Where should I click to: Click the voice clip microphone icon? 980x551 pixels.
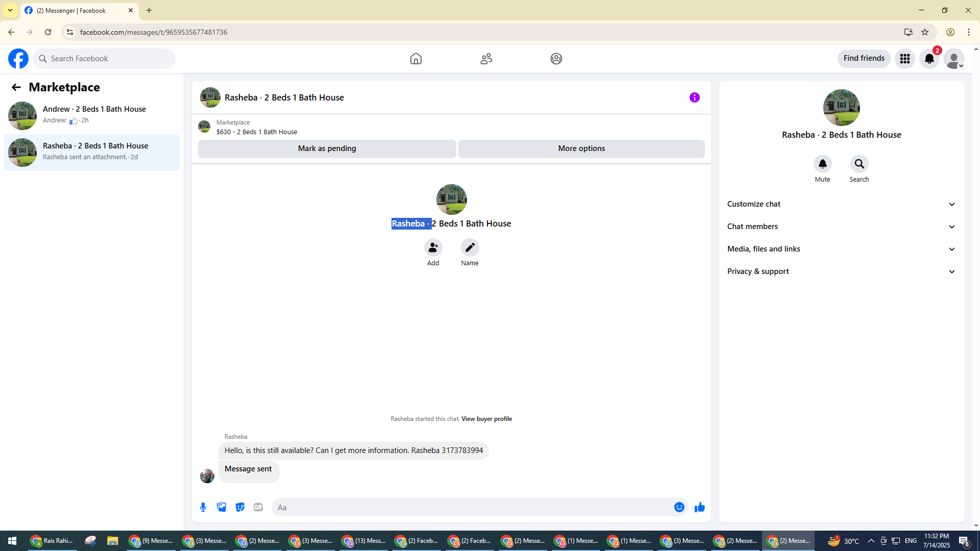pyautogui.click(x=203, y=507)
